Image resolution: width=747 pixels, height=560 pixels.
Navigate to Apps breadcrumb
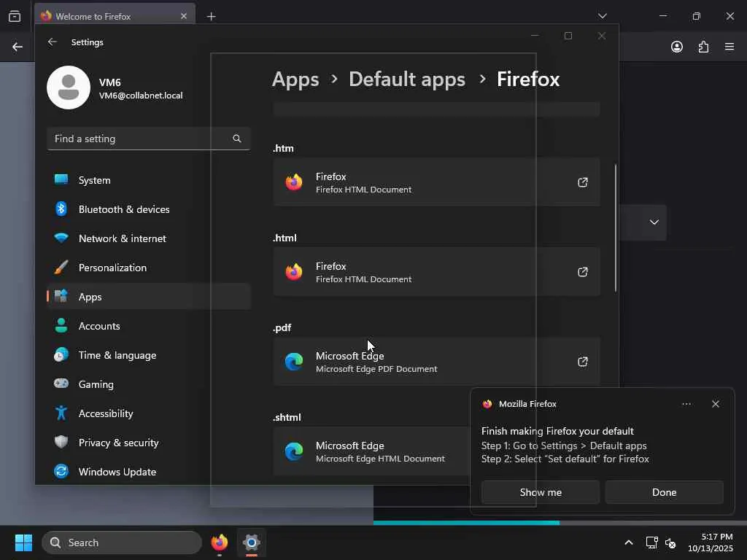(x=295, y=79)
